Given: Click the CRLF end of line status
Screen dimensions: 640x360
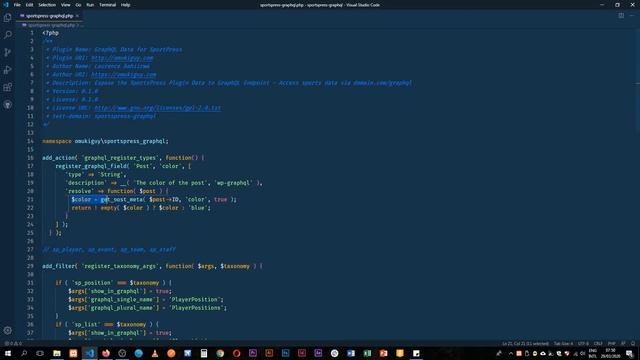Looking at the screenshot, I should point(598,344).
